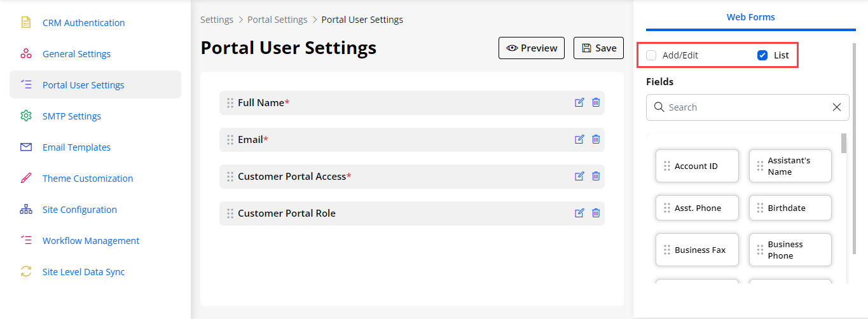Viewport: 868px width, 319px height.
Task: Uncheck the List checkbox
Action: pos(762,55)
